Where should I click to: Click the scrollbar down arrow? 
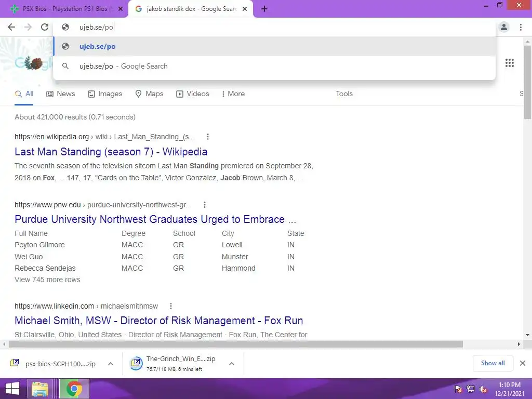(x=527, y=335)
